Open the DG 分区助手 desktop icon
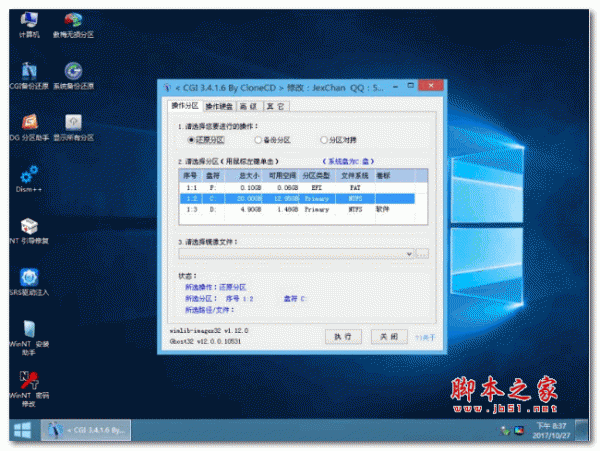600x451 pixels. click(29, 127)
